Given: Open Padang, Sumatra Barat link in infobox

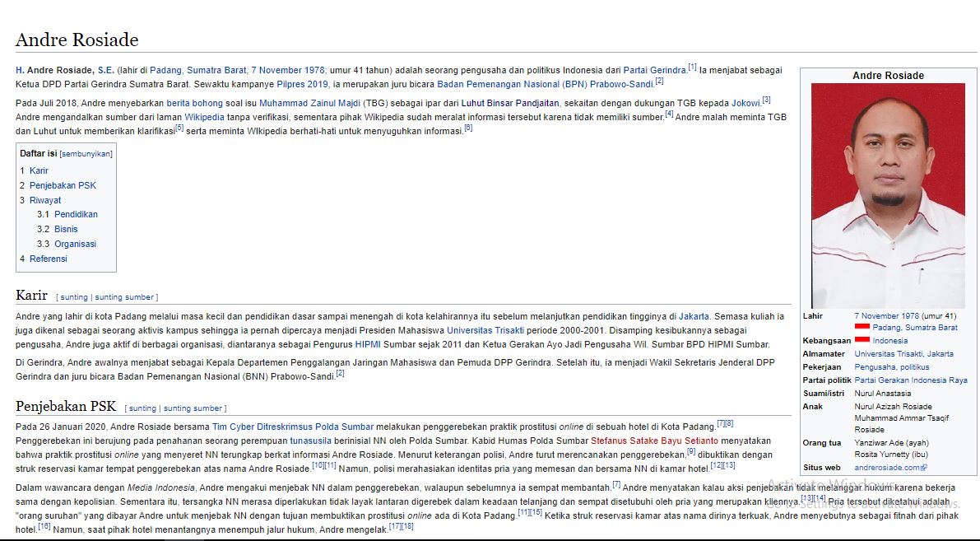Looking at the screenshot, I should (x=915, y=327).
